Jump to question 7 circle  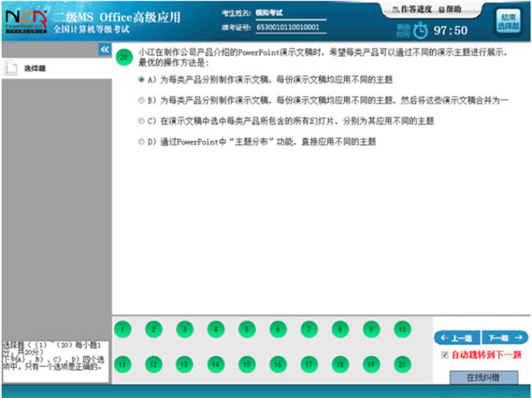[x=309, y=329]
